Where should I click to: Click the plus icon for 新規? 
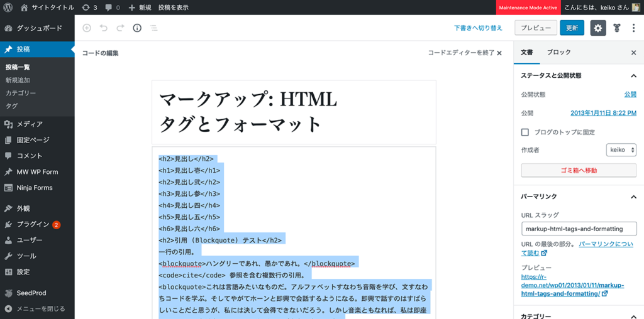pos(131,8)
